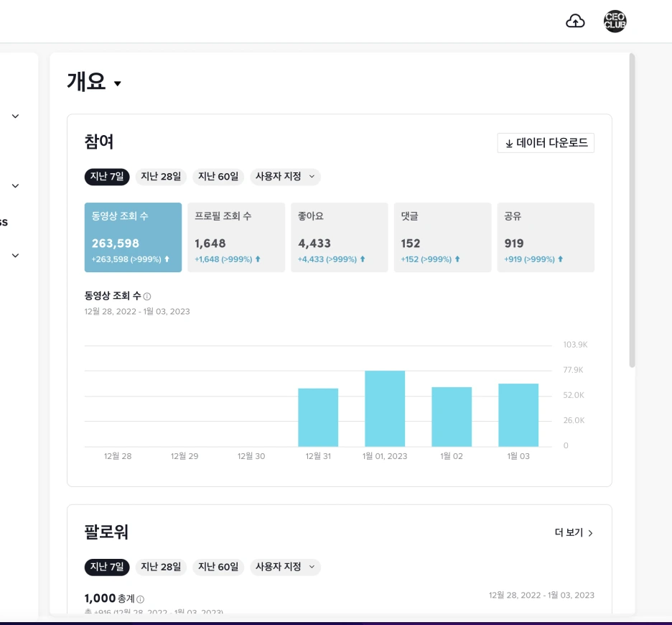Click the 데이터 다운로드 button

(546, 143)
